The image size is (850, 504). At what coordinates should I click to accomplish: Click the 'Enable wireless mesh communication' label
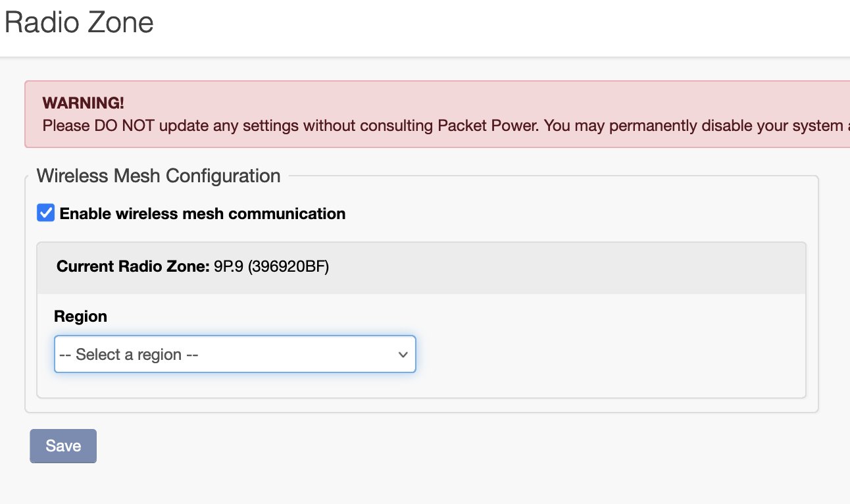click(202, 214)
